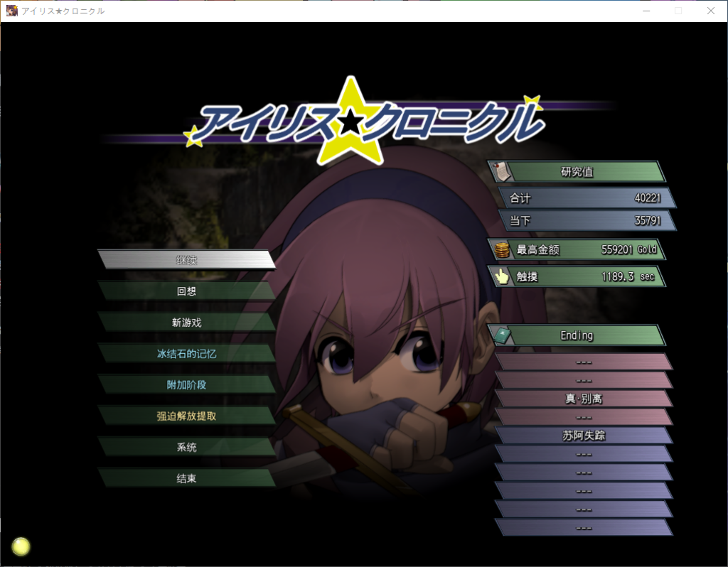Viewport: 728px width, 567px height.
Task: Click the 合计 40221 row
Action: click(x=587, y=198)
